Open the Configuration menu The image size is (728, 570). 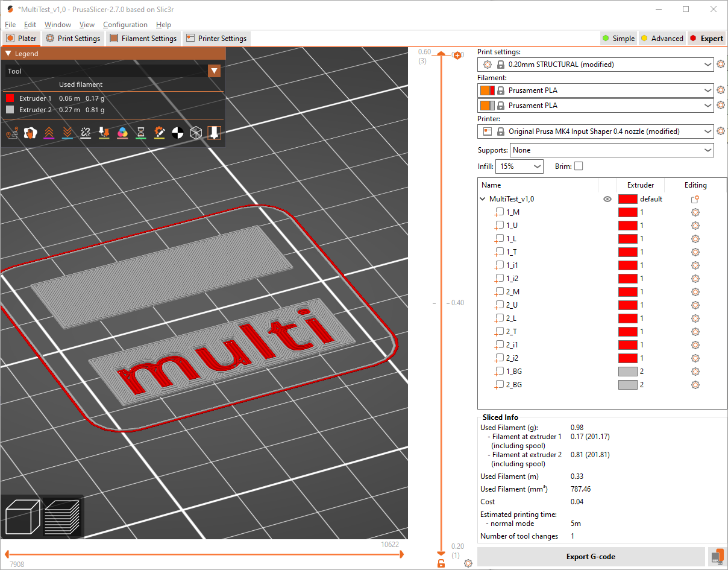(125, 25)
